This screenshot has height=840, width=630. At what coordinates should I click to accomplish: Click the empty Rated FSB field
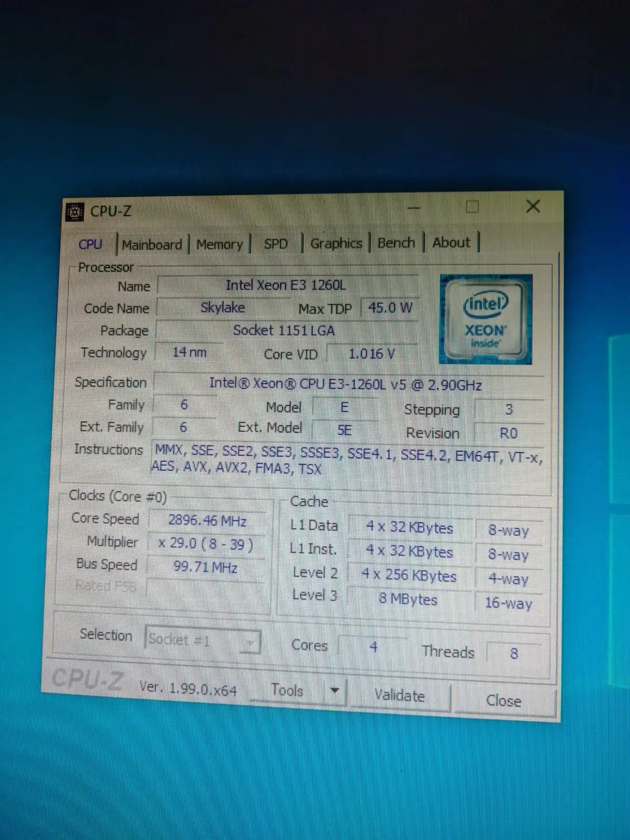(x=205, y=589)
